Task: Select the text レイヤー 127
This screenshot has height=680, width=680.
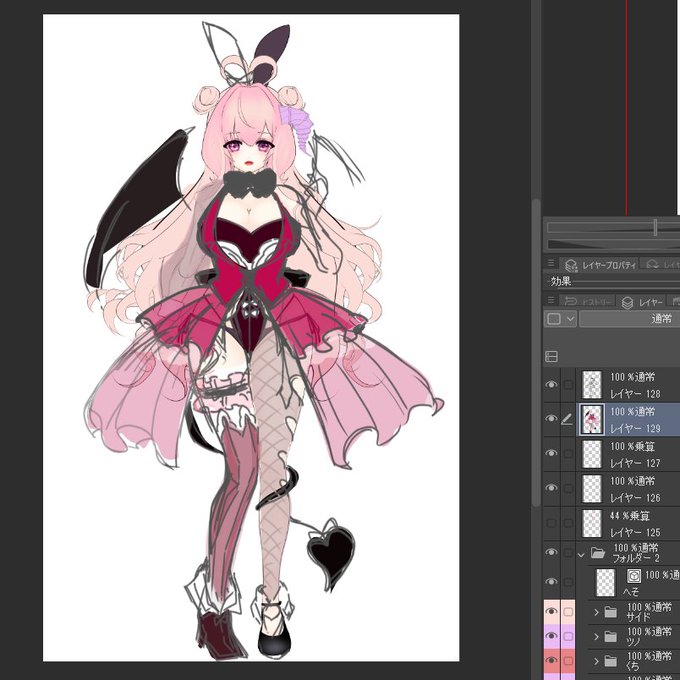Action: [635, 463]
